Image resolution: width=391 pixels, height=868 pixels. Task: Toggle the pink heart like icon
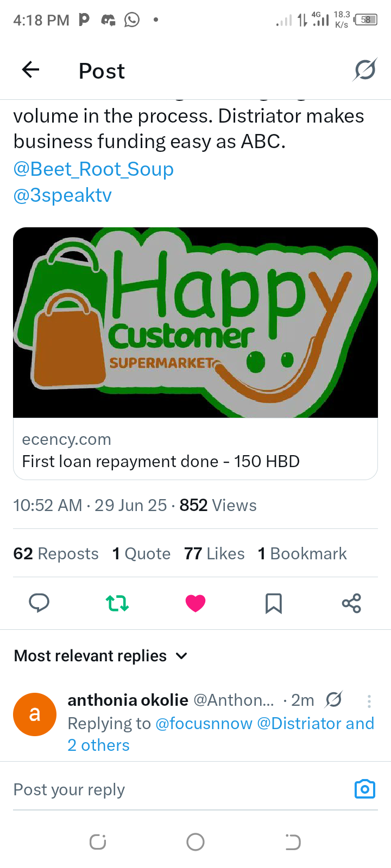(195, 603)
